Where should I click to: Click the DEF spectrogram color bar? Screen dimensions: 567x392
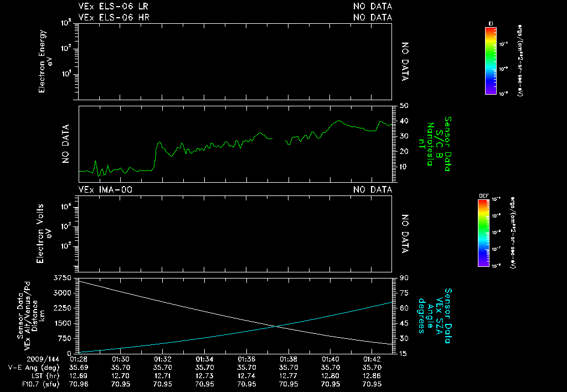(x=483, y=233)
